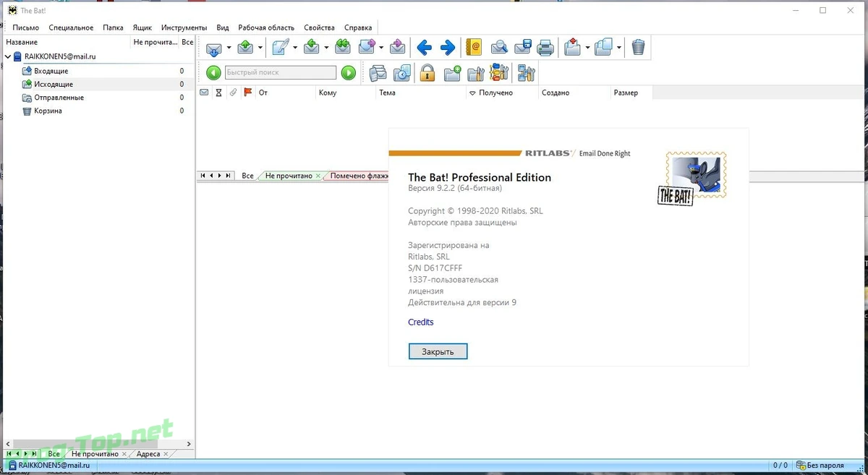Go to next message blue arrow
868x475 pixels.
pos(448,48)
